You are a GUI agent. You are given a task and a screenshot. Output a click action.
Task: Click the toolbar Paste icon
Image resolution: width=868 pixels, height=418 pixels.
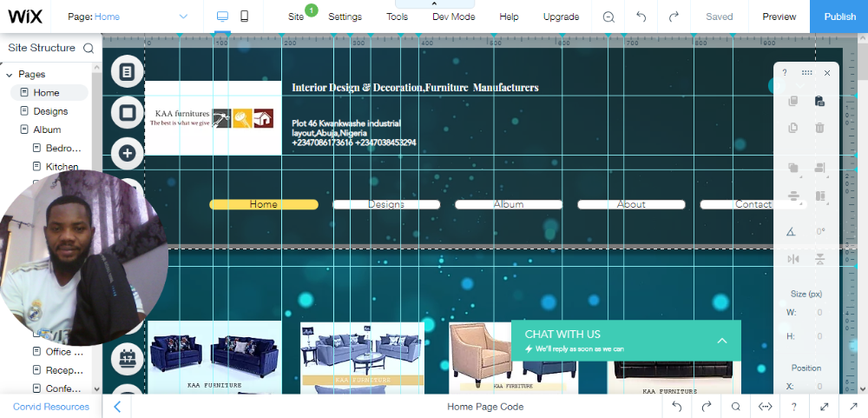pyautogui.click(x=820, y=101)
